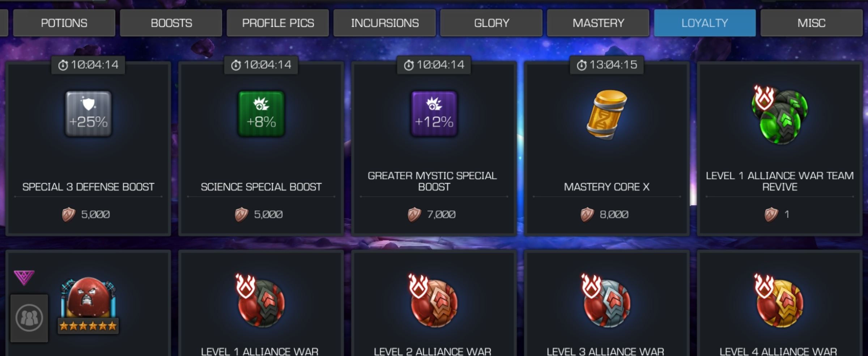Open the alliance members icon button
The width and height of the screenshot is (868, 356).
pyautogui.click(x=29, y=318)
